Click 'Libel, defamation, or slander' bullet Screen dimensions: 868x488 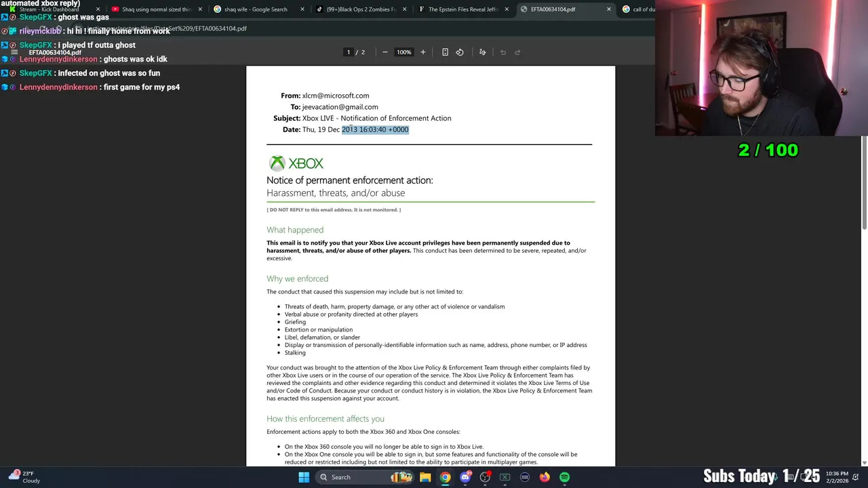[322, 338]
